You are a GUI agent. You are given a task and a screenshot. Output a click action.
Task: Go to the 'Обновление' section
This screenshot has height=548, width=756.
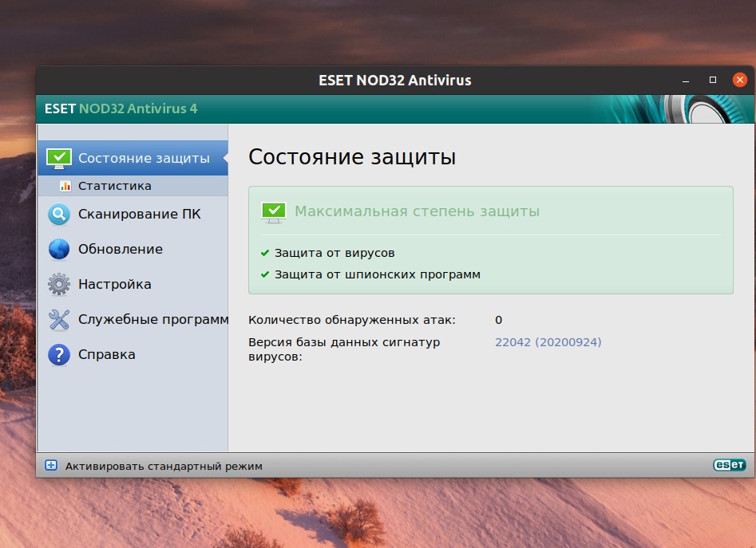pos(133,250)
